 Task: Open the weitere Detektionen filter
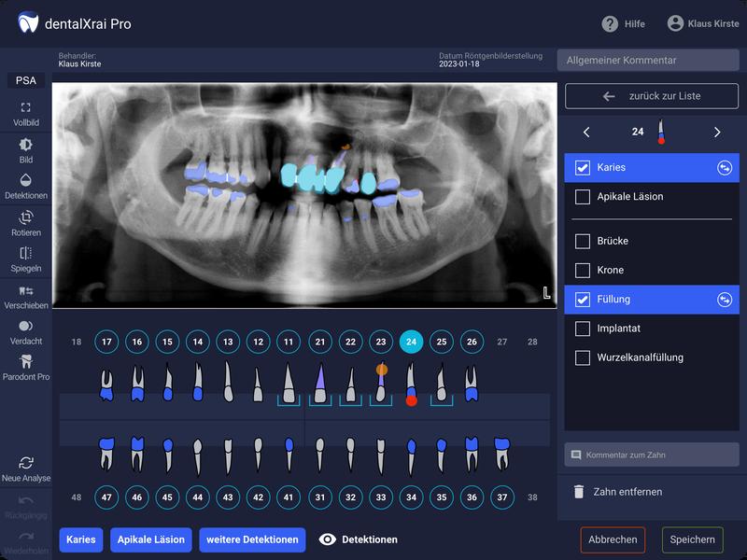pyautogui.click(x=252, y=539)
